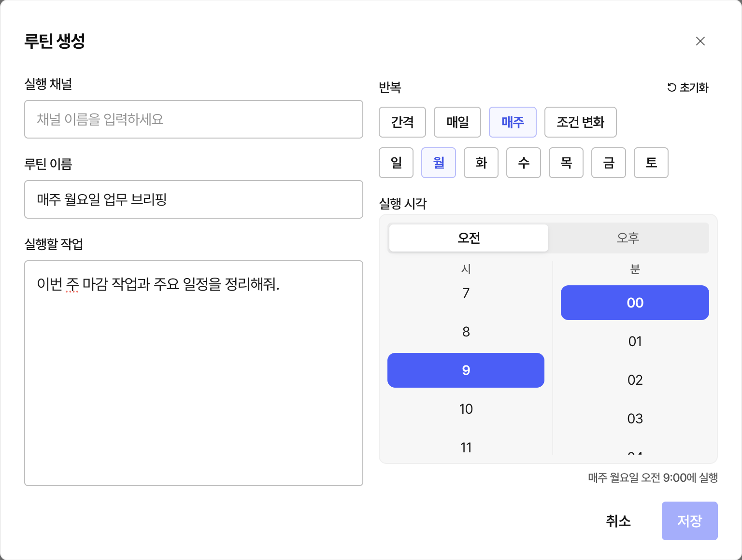
Task: Pick hour 10 in 시 column
Action: [466, 409]
